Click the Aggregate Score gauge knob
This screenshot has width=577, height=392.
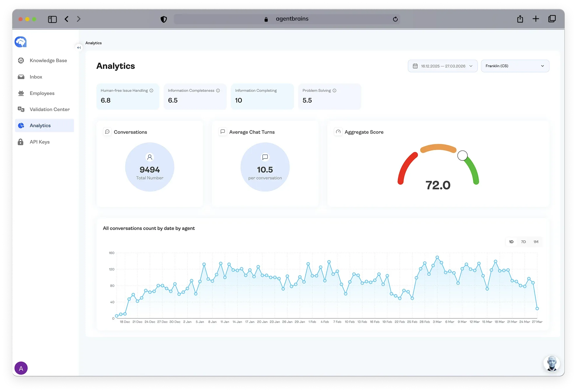(462, 156)
